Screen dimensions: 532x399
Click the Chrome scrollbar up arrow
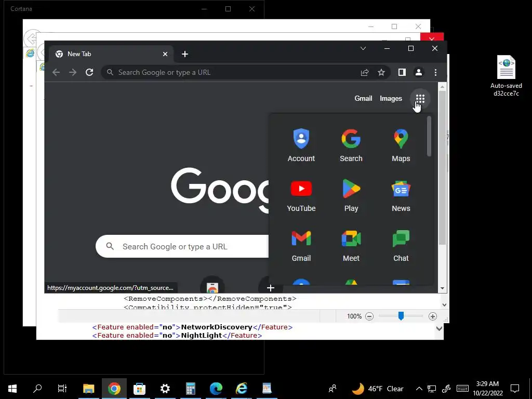(x=442, y=87)
